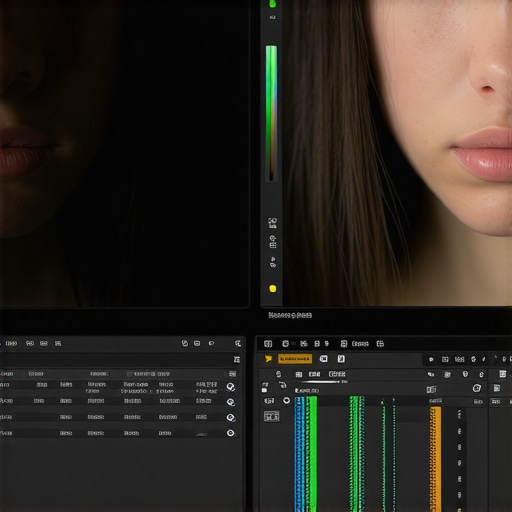Image resolution: width=512 pixels, height=512 pixels.
Task: Click the document icon left of timeline top-bar label
Action: [344, 344]
